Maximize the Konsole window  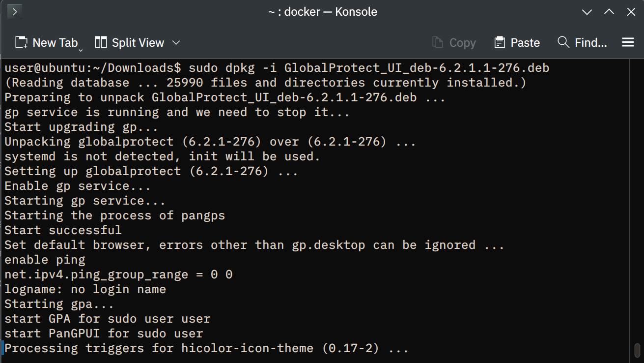click(x=609, y=12)
